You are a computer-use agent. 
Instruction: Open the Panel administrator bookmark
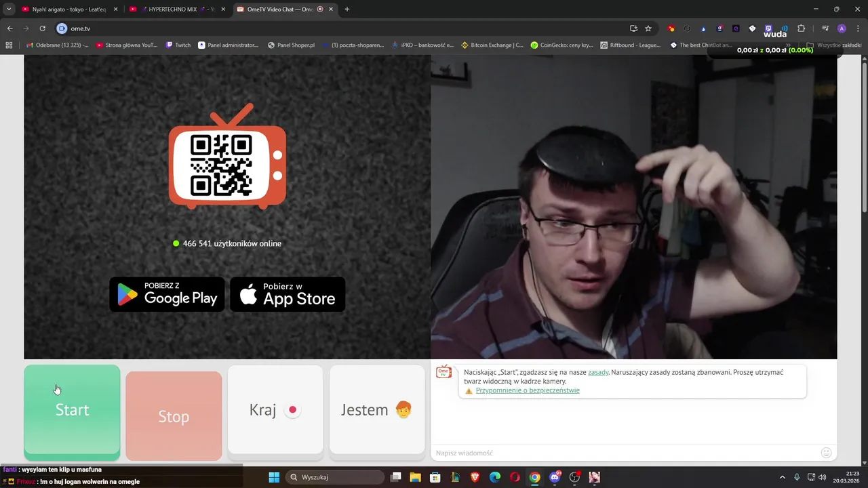pyautogui.click(x=228, y=45)
